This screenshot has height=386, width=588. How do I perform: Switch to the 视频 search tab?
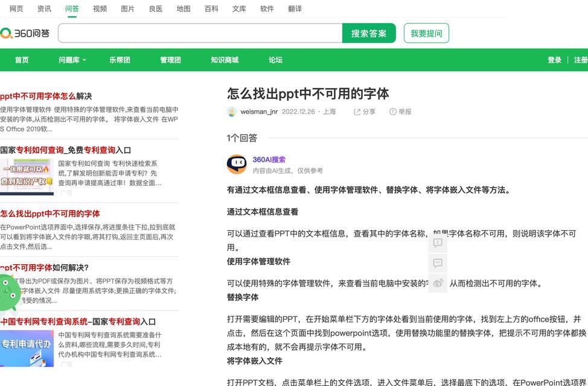point(100,8)
